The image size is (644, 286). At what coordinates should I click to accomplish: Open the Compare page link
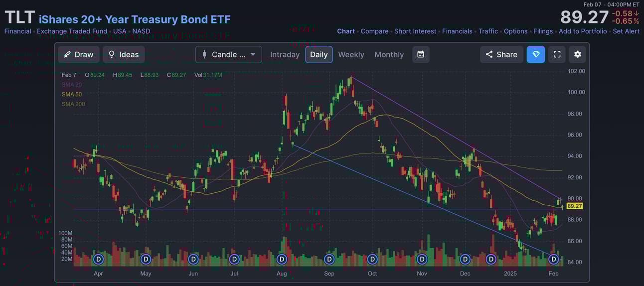point(374,31)
